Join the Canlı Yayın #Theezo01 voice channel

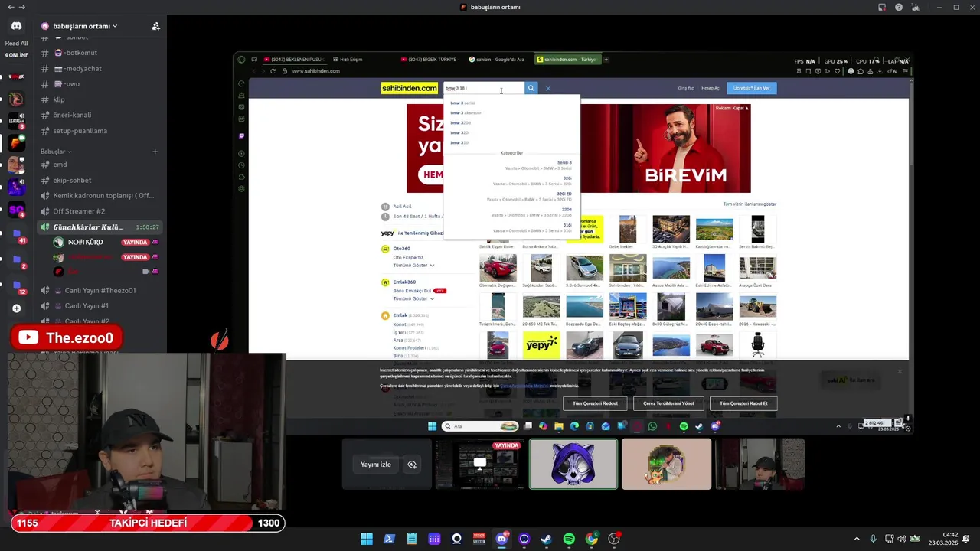[x=100, y=290]
